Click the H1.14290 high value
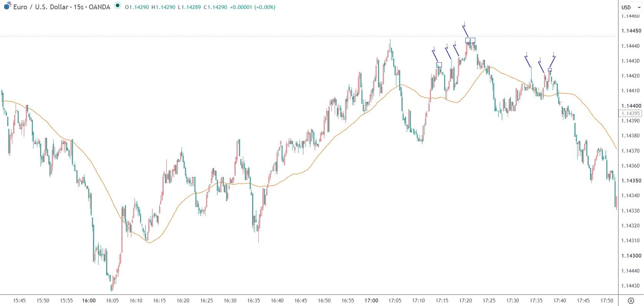Screen dimensions: 644x306 [x=163, y=7]
